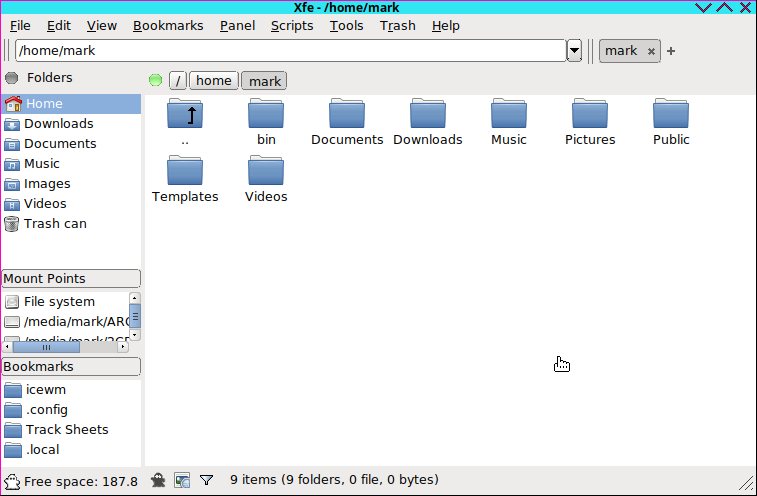
Task: Go up using the '..' folder
Action: pos(185,114)
